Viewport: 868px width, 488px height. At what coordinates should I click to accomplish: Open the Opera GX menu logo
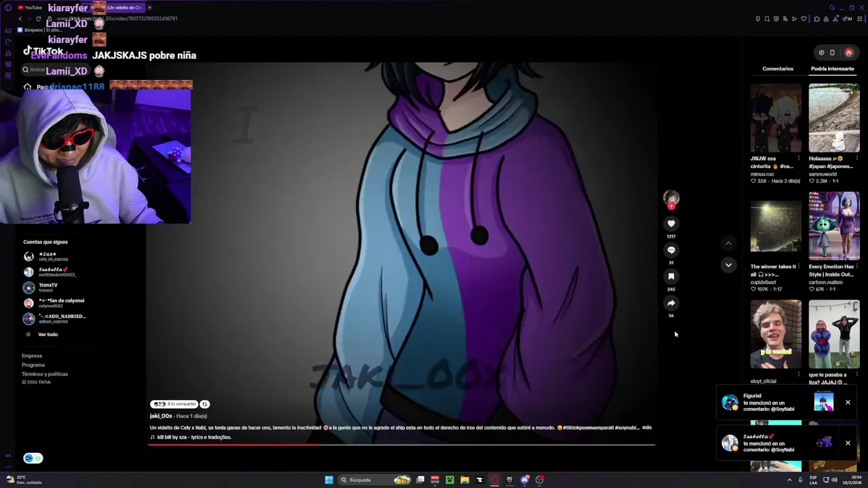pos(7,7)
